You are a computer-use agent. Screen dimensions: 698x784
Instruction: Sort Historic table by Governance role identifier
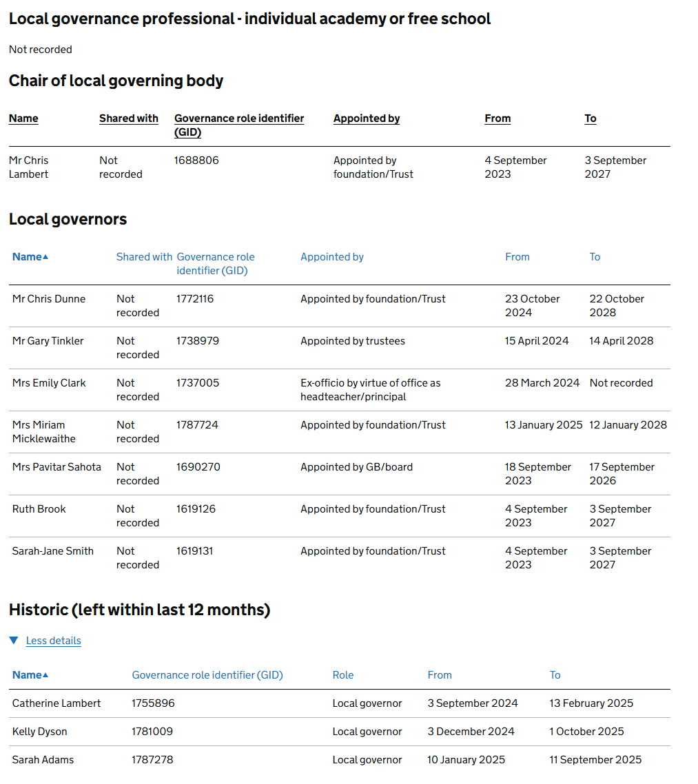pos(207,675)
